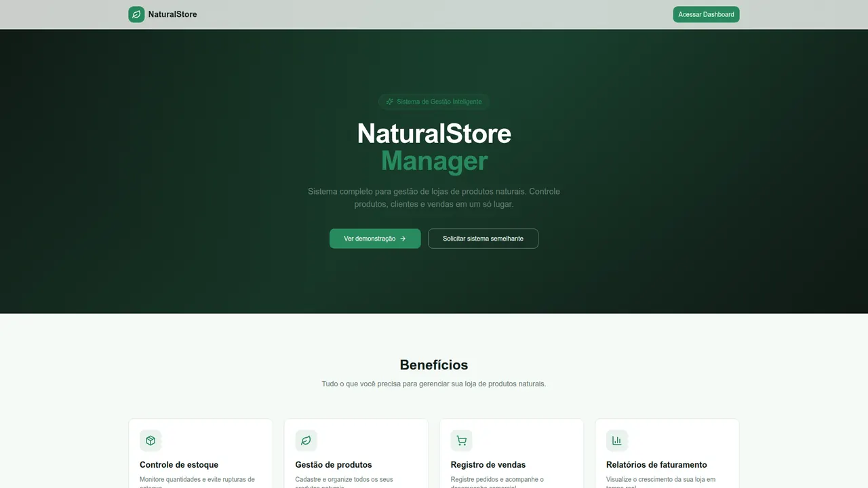
Task: Select the Controle de estoque card title
Action: (179, 465)
